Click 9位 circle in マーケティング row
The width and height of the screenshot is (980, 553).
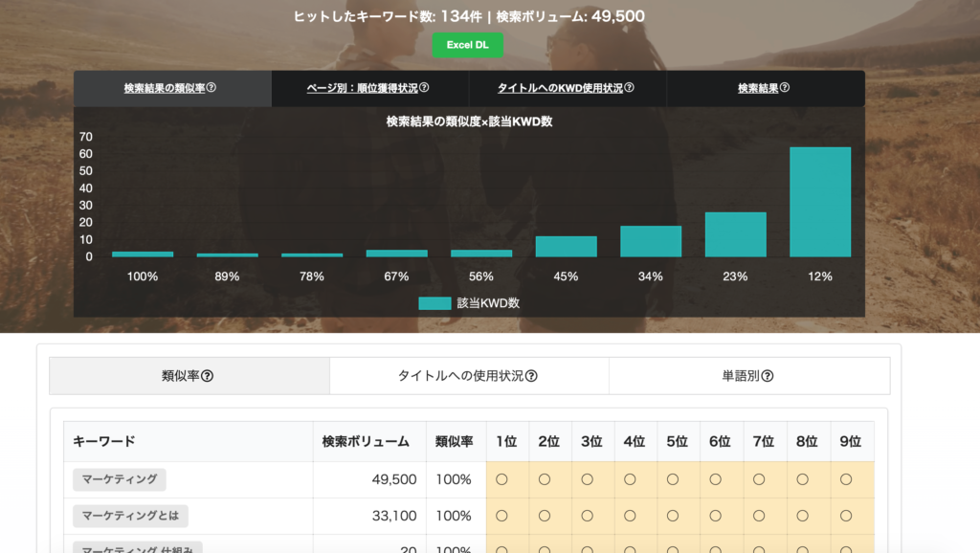coord(846,479)
